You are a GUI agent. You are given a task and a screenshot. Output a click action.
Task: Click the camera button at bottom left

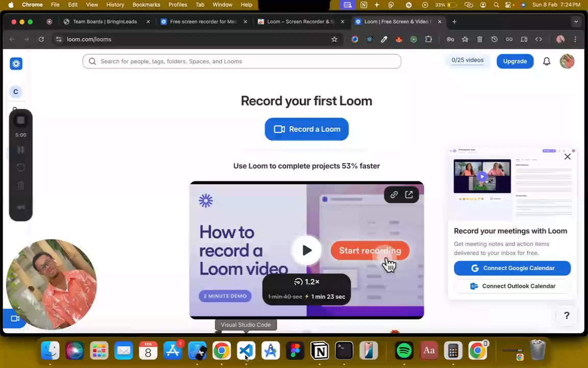click(14, 318)
